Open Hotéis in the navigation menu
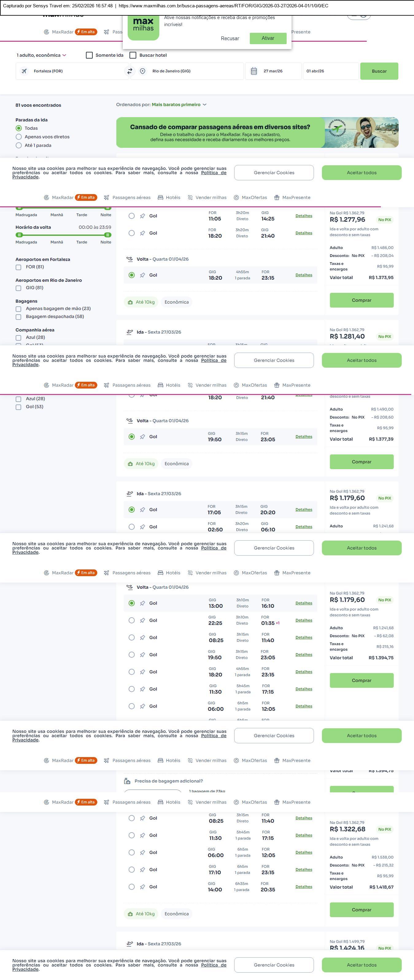414x980 pixels. coord(169,197)
